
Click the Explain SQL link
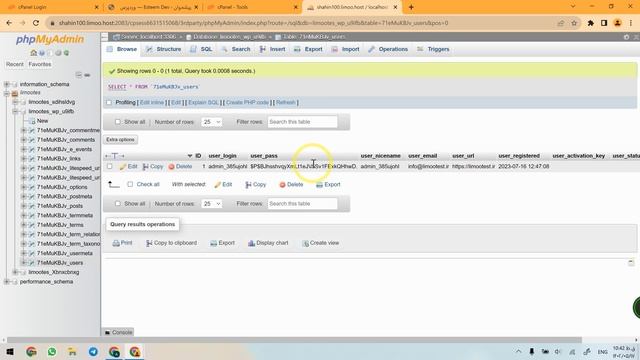tap(204, 102)
